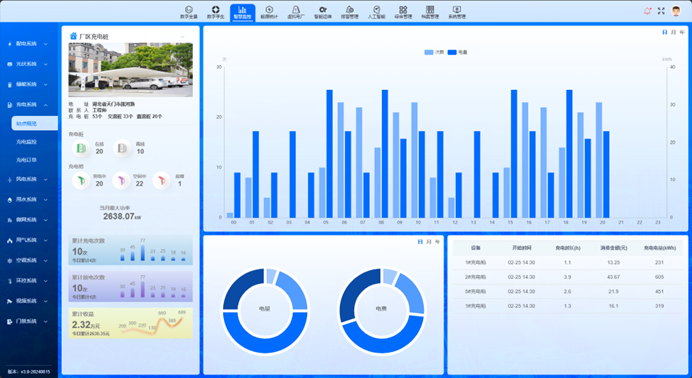Toggle fullscreen mode icon
The image size is (692, 378).
(x=661, y=11)
